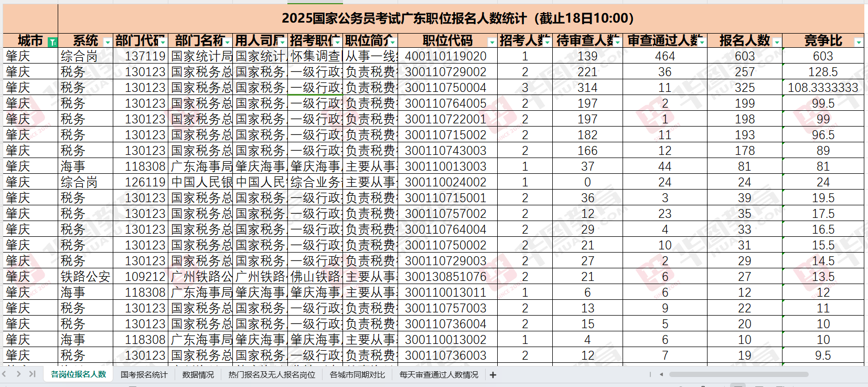This screenshot has height=387, width=868.
Task: Go to next sheet tab arrow
Action: pos(19,374)
